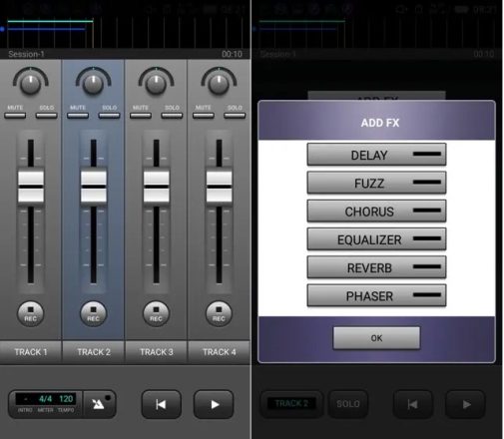The width and height of the screenshot is (504, 439).
Task: Click the Track 3 volume fader
Action: coord(156,187)
